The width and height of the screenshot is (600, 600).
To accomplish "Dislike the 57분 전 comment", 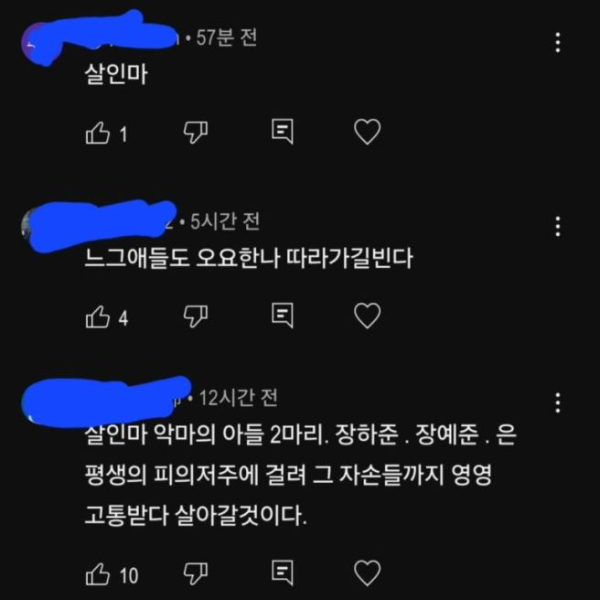I will [196, 133].
